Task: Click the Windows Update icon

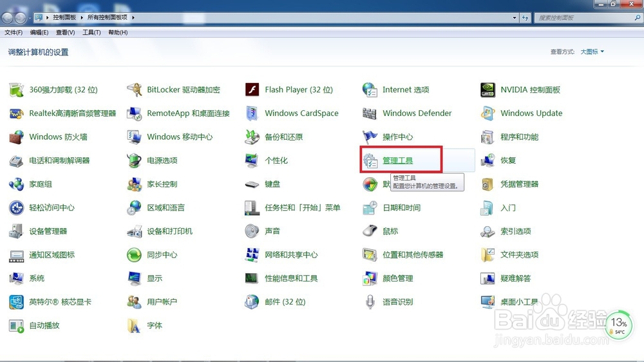Action: [x=488, y=113]
